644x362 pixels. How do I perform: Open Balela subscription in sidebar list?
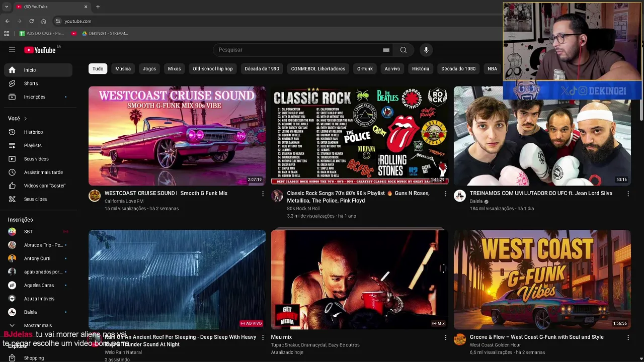pos(38,312)
